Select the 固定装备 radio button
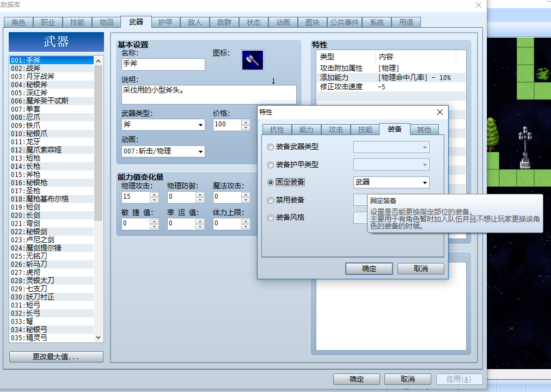The width and height of the screenshot is (551, 392). [270, 182]
